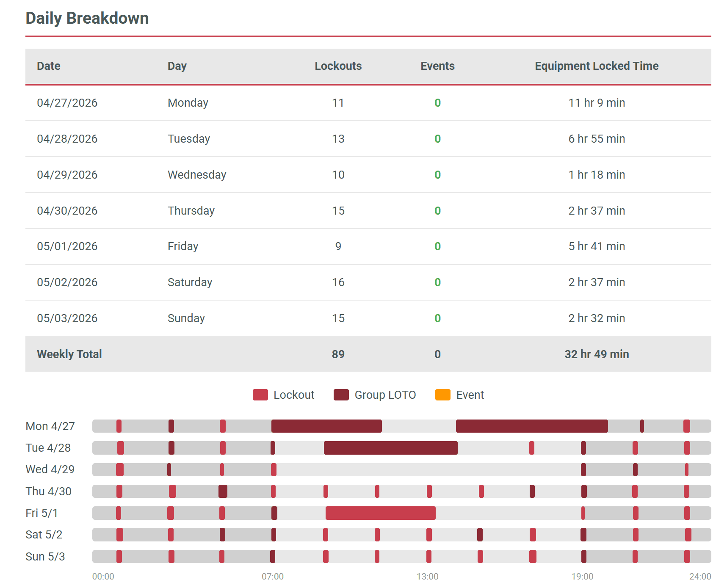Click the Mon 4/27 timeline row label
Viewport: 727px width, 588px height.
point(50,426)
